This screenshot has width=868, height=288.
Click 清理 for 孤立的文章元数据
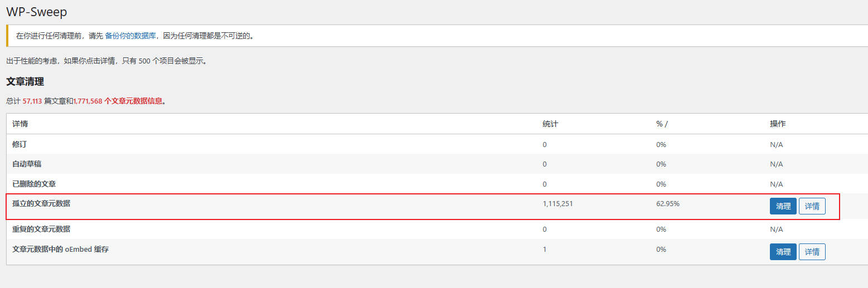tap(783, 206)
